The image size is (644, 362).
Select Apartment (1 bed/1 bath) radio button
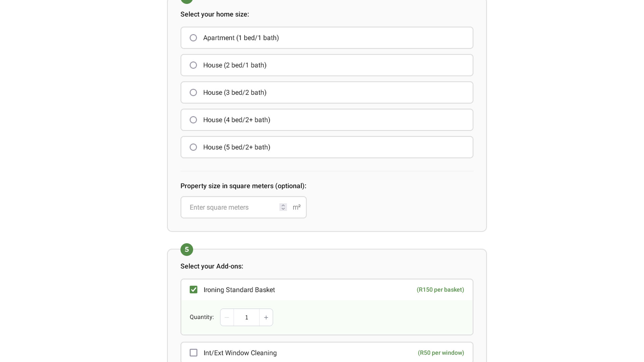[x=193, y=38]
